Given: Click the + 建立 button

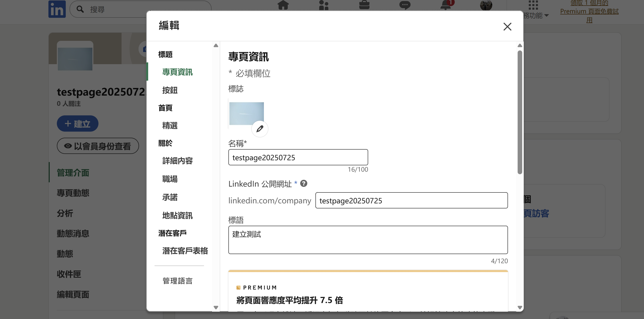Looking at the screenshot, I should 77,123.
